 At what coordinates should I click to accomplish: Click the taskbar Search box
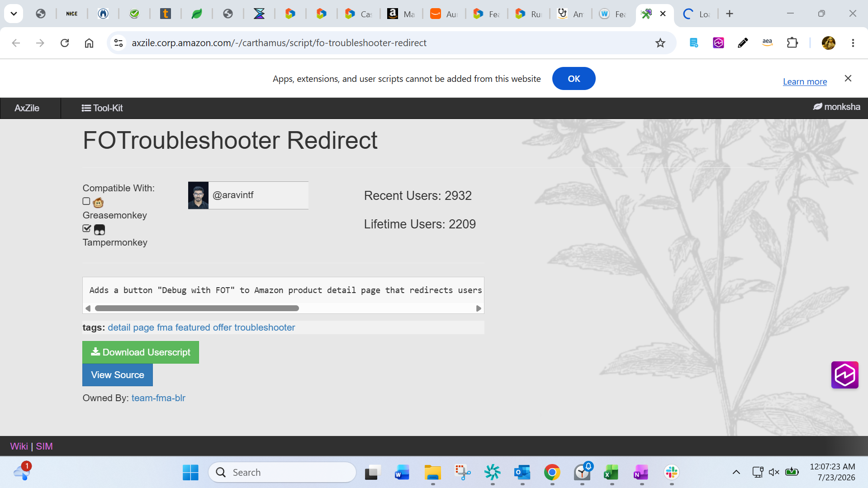[x=282, y=473]
